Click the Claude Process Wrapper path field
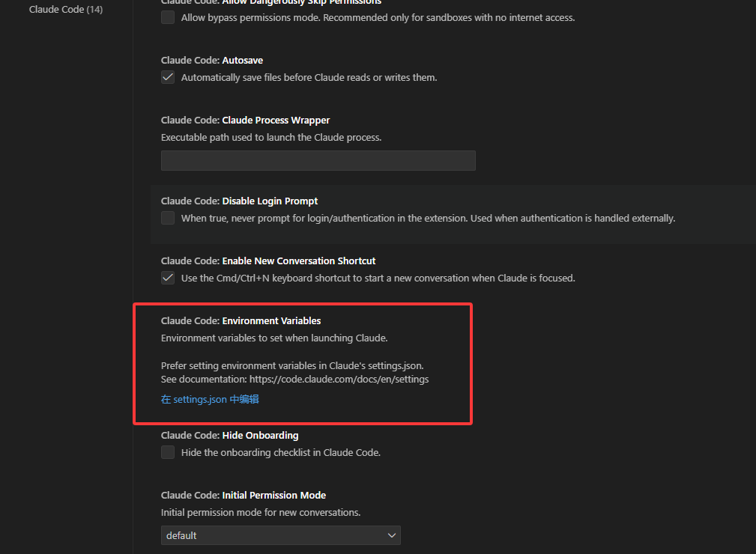 tap(318, 160)
